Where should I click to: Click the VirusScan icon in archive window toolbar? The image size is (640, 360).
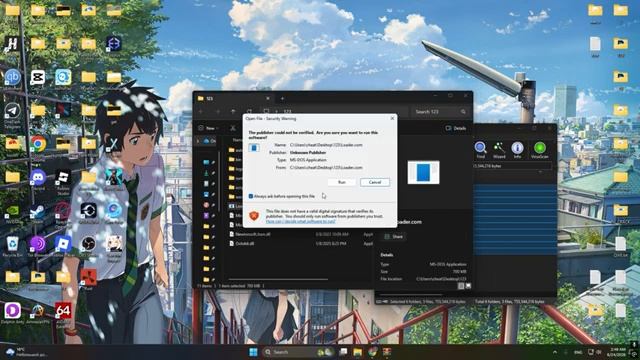(x=540, y=150)
